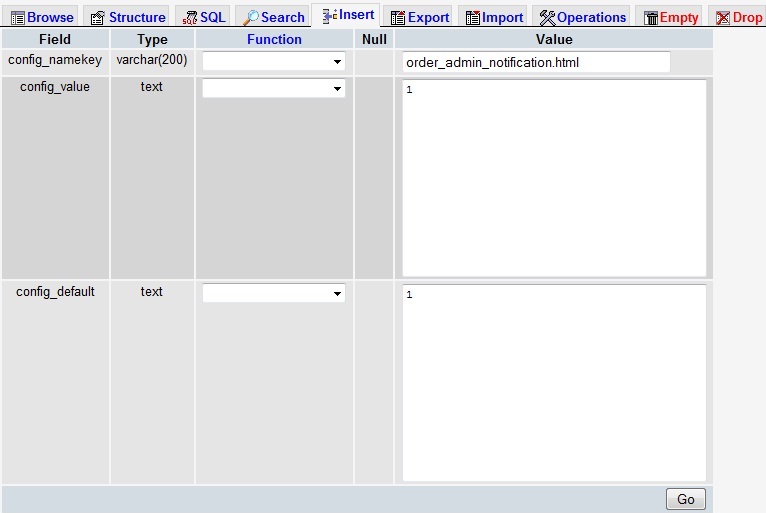Viewport: 766px width, 513px height.
Task: Click the Drop table icon
Action: pos(723,18)
